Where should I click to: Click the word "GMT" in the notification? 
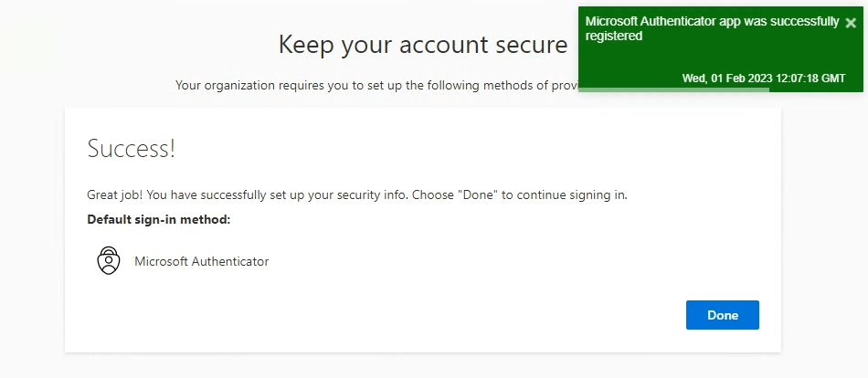coord(832,79)
